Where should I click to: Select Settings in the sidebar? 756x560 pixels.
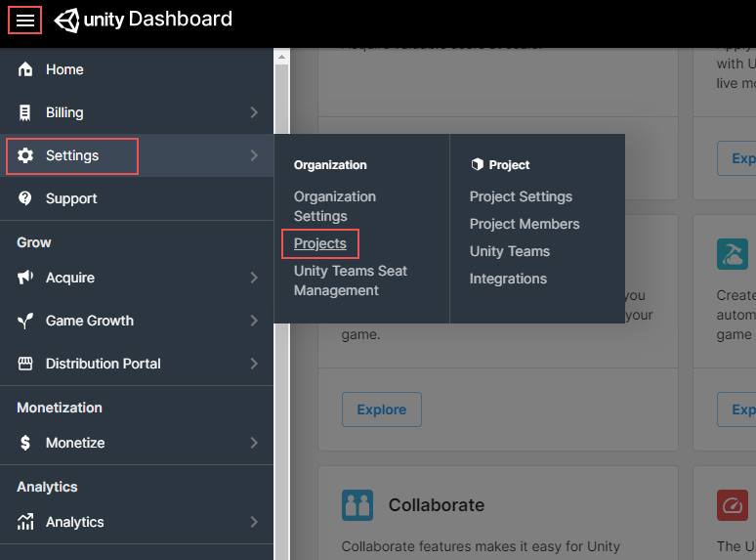[137, 155]
